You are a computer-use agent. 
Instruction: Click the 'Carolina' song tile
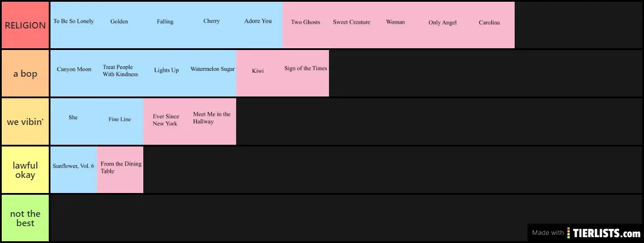point(489,25)
